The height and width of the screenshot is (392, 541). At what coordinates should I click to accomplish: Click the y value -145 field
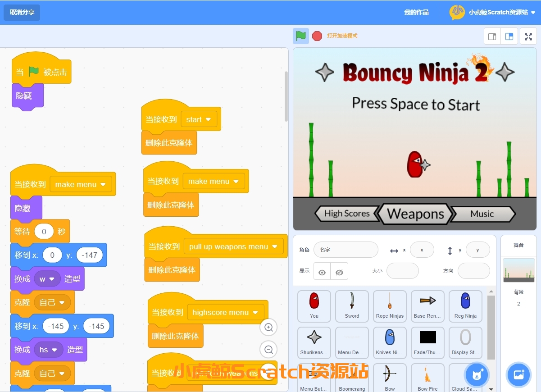[96, 326]
